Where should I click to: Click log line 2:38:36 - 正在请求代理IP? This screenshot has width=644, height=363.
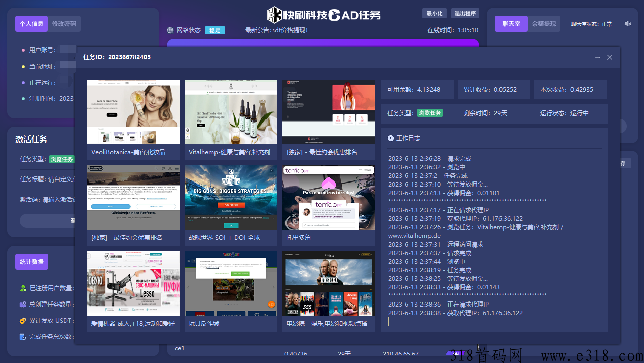438,305
